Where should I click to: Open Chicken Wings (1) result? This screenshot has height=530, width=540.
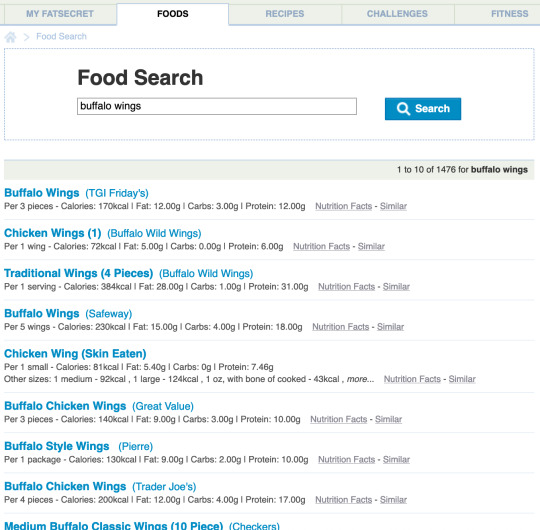(x=53, y=233)
